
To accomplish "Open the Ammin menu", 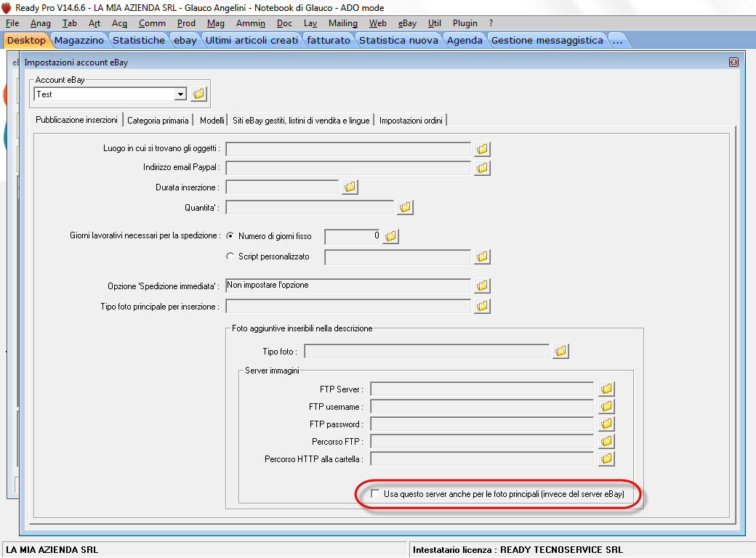I will point(251,23).
